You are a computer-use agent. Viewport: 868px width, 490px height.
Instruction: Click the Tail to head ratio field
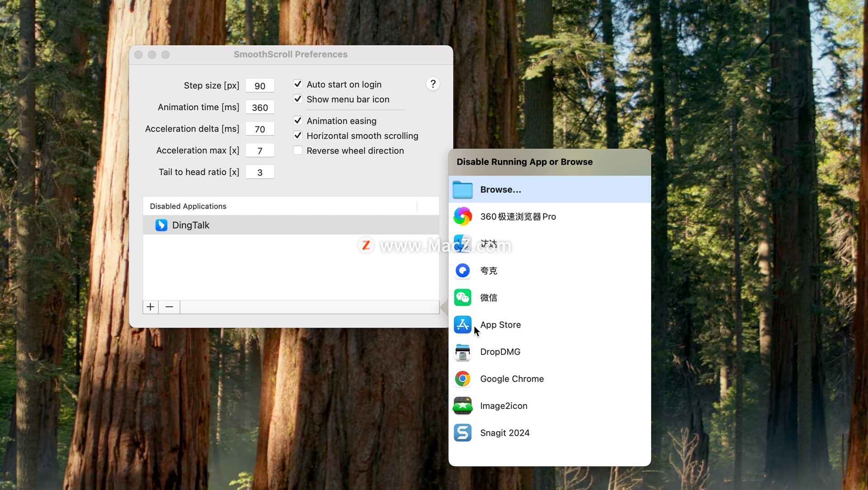coord(260,172)
